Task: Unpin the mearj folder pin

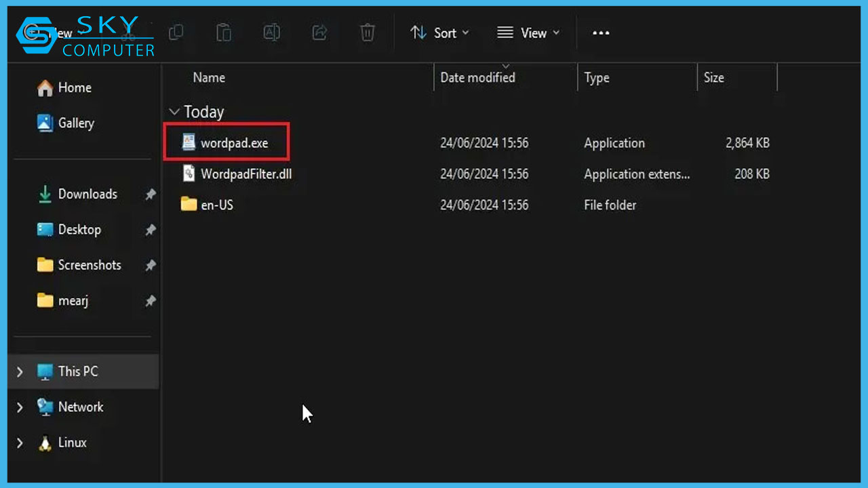Action: tap(150, 300)
